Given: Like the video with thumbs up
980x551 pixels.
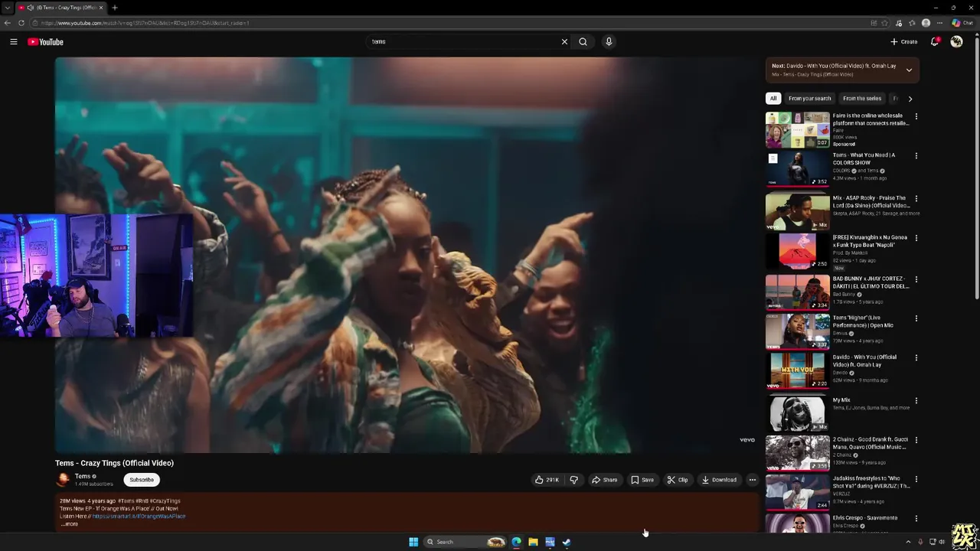Looking at the screenshot, I should coord(547,480).
